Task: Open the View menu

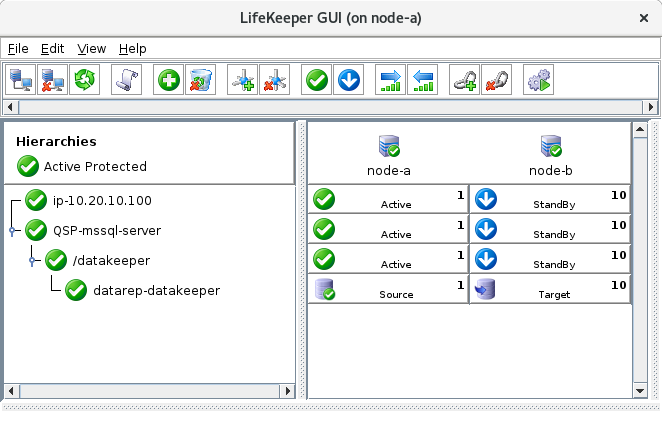Action: click(x=91, y=48)
